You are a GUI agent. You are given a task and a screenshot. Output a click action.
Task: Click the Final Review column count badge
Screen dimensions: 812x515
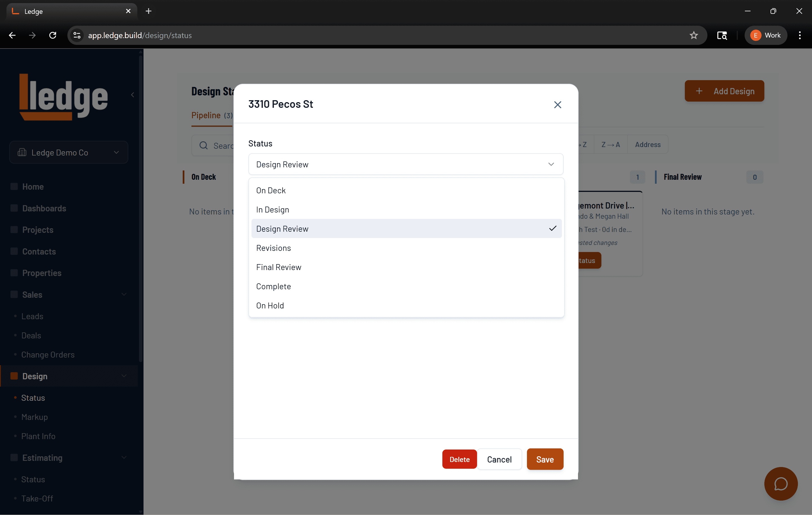click(x=755, y=177)
